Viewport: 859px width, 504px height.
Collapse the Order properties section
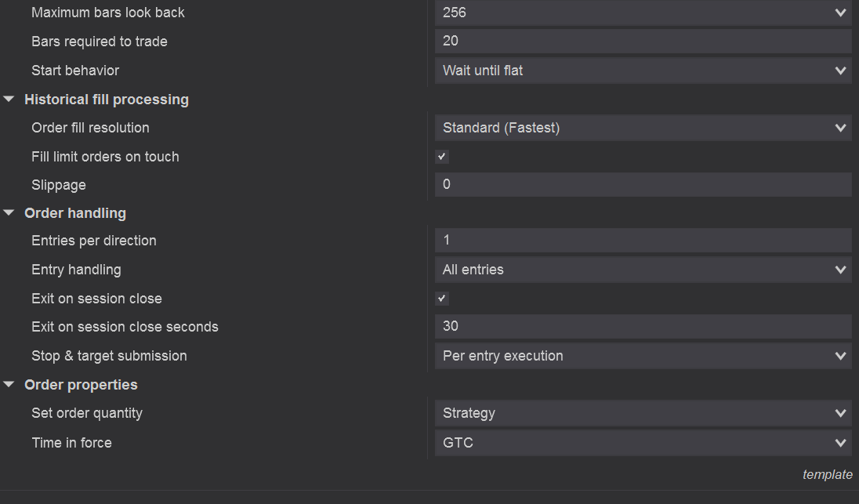(x=9, y=385)
